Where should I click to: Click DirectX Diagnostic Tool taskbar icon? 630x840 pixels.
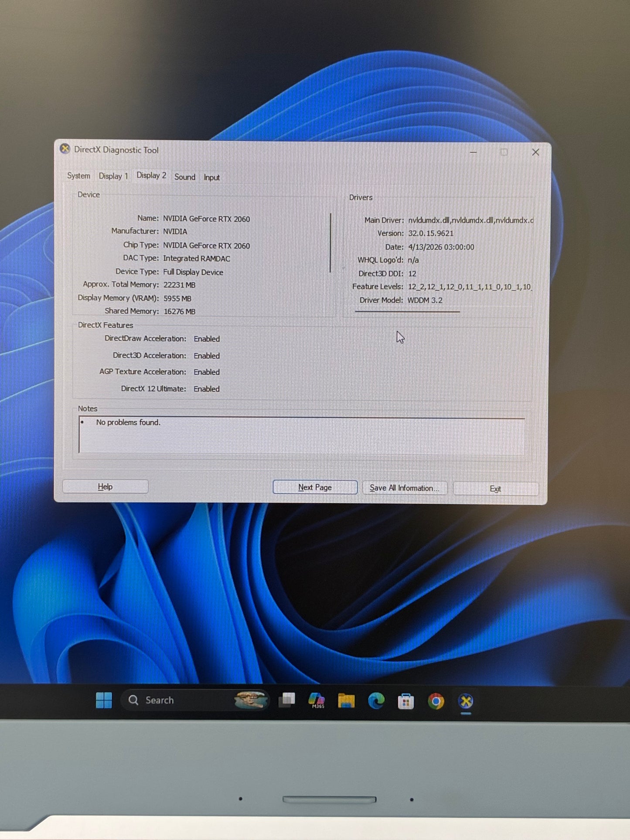[466, 701]
